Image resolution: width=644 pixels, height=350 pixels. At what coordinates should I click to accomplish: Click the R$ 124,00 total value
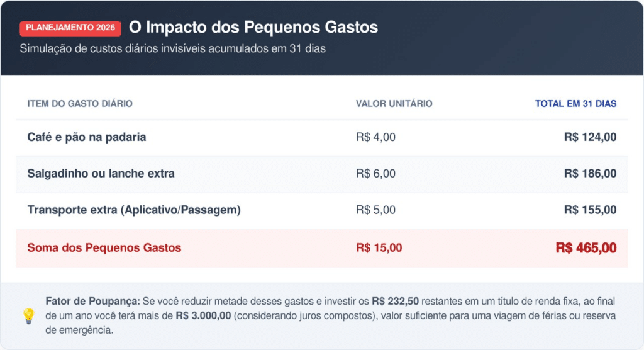coord(590,137)
